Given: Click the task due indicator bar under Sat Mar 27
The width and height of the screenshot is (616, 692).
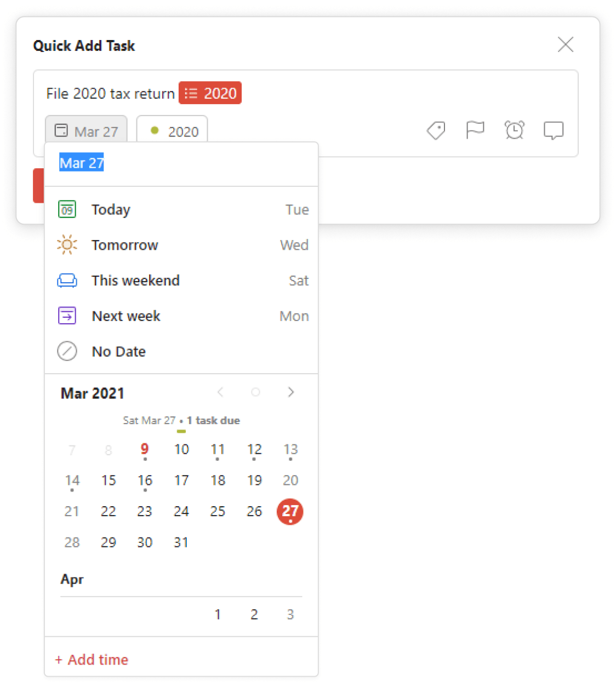Looking at the screenshot, I should [181, 432].
